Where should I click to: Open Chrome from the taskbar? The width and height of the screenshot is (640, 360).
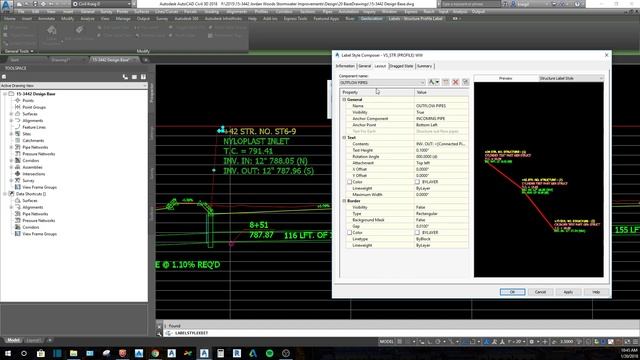pyautogui.click(x=155, y=353)
